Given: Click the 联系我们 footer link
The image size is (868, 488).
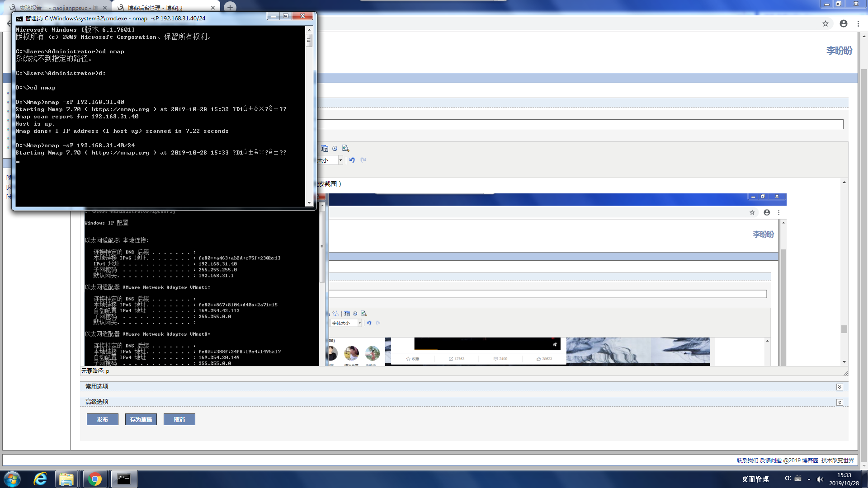Looking at the screenshot, I should pos(747,460).
